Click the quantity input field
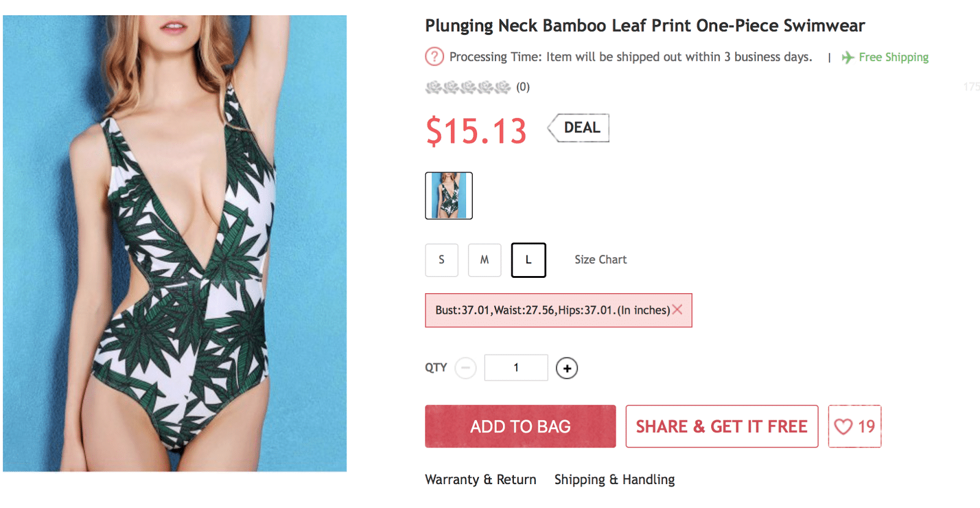The height and width of the screenshot is (508, 980). (516, 368)
